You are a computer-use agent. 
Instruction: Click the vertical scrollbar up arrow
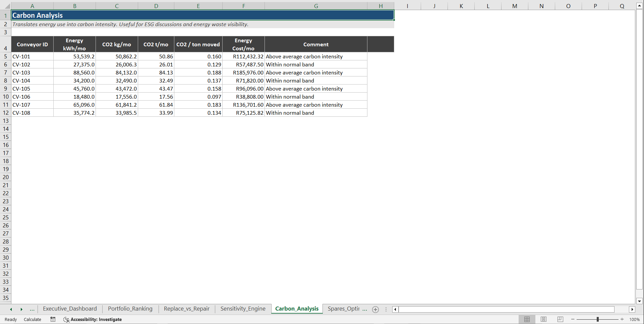[639, 6]
